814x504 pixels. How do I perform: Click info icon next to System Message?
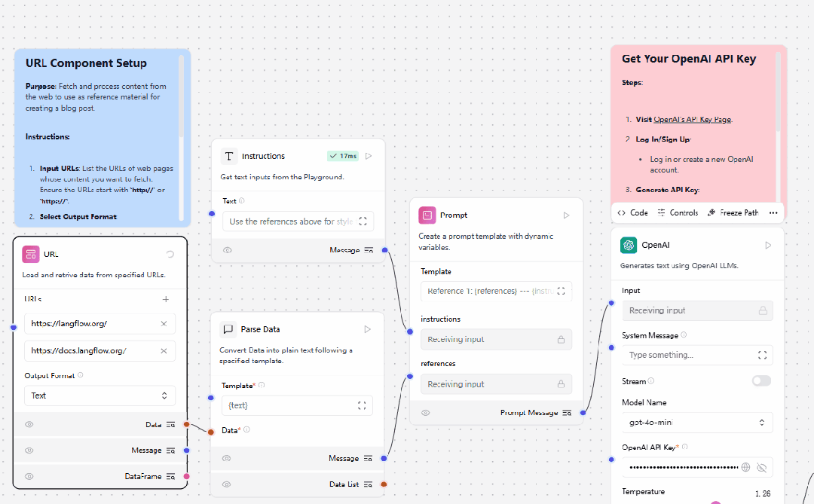(x=684, y=334)
